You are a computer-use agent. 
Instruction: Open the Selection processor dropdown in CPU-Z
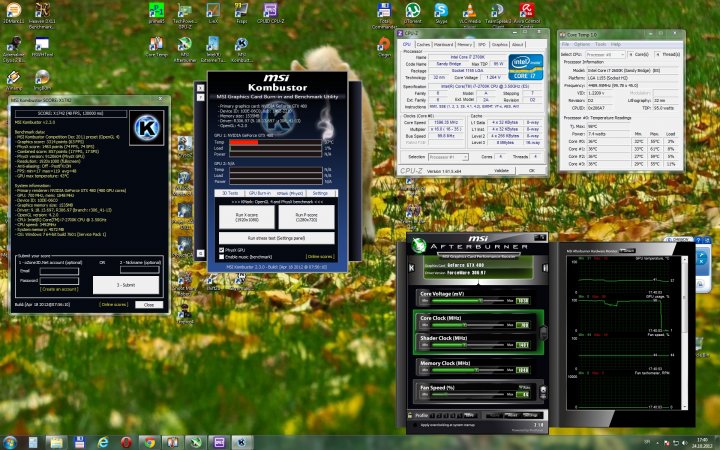[448, 157]
